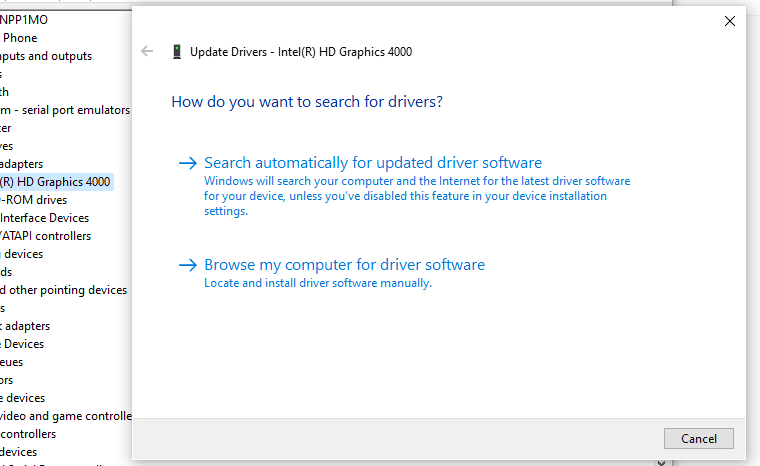Click the back arrow in Update Drivers dialog
Viewport: 760px width, 466px height.
(x=147, y=51)
